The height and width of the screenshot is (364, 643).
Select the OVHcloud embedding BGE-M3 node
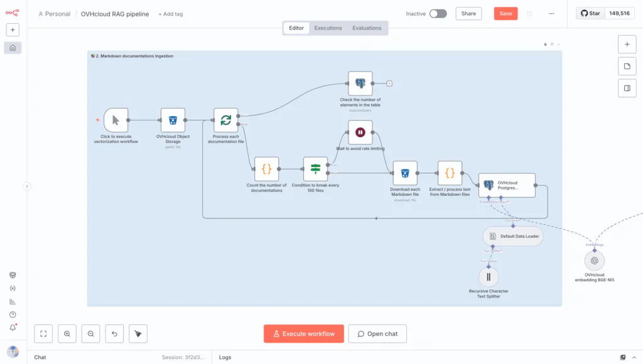pos(594,260)
